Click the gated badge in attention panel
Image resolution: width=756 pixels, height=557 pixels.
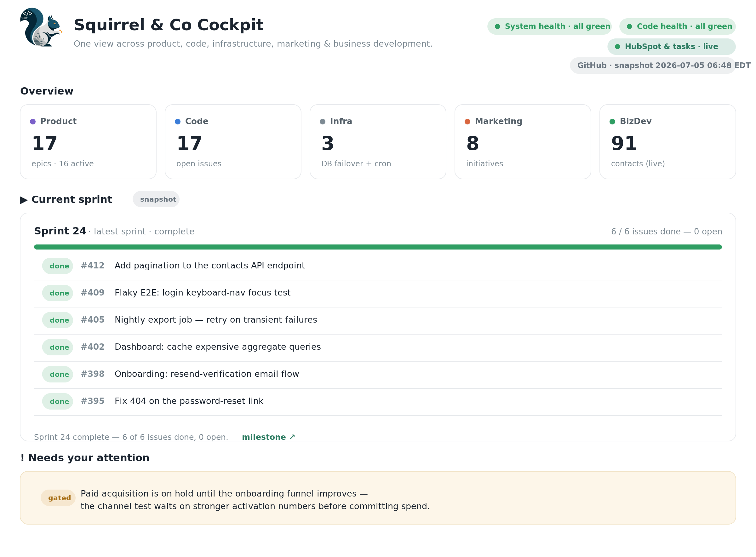(58, 498)
